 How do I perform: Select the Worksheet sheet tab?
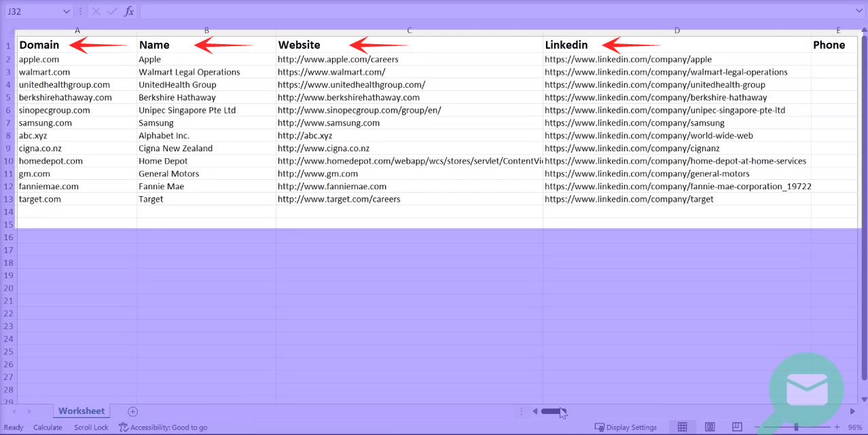tap(82, 411)
